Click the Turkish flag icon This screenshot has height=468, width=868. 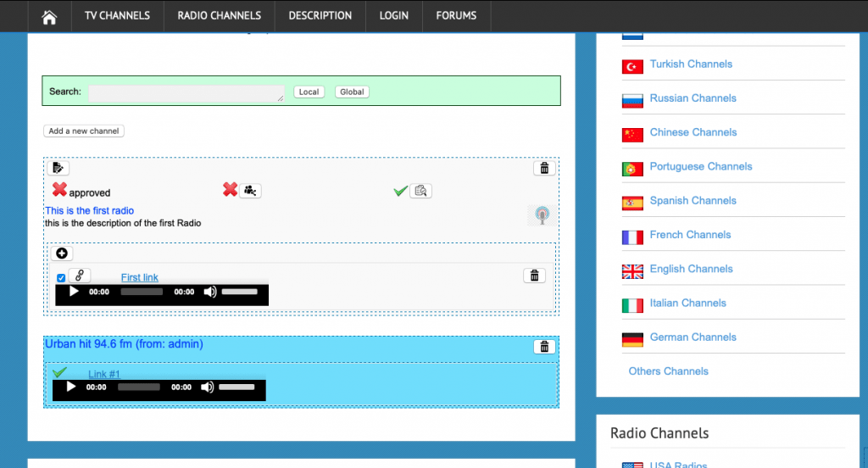coord(632,67)
